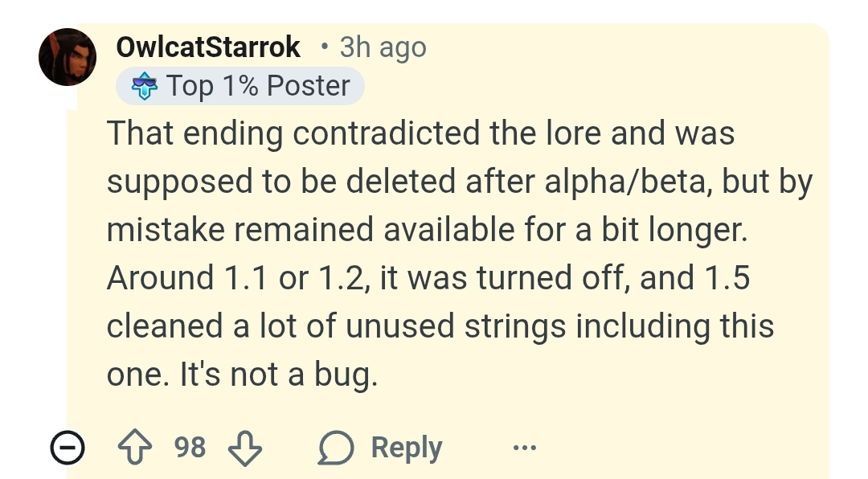The image size is (868, 479).
Task: Click the line starting "mistake remained available"
Action: click(x=427, y=229)
